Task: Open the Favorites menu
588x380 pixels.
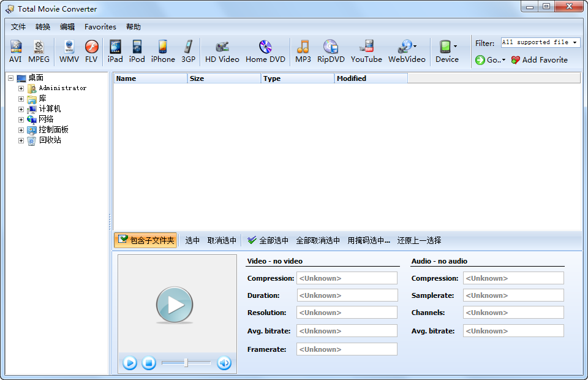Action: click(x=100, y=27)
